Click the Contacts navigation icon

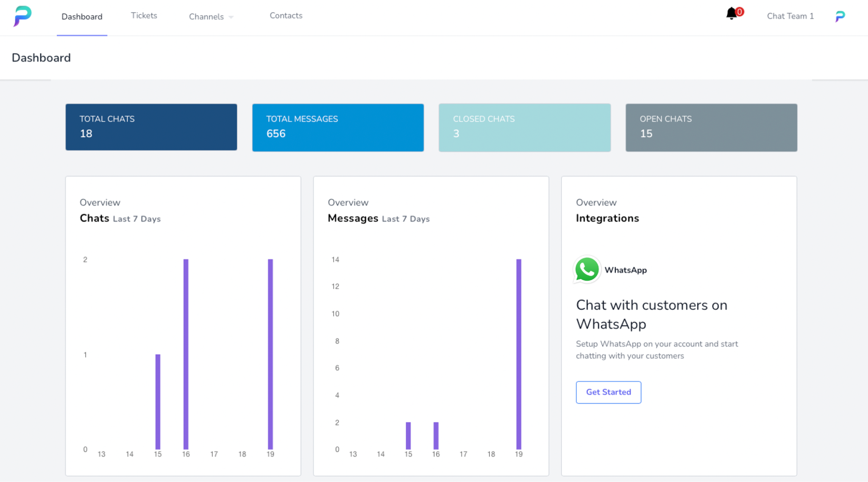pyautogui.click(x=286, y=16)
